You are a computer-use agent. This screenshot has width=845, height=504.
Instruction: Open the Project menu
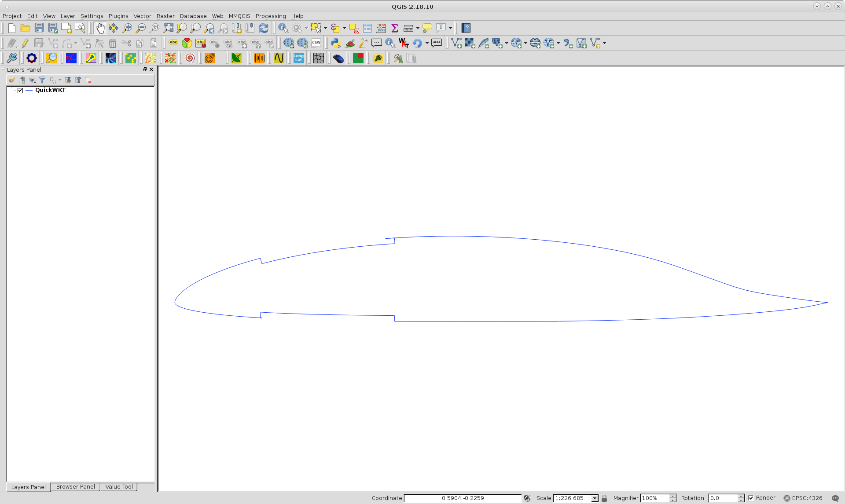(12, 16)
